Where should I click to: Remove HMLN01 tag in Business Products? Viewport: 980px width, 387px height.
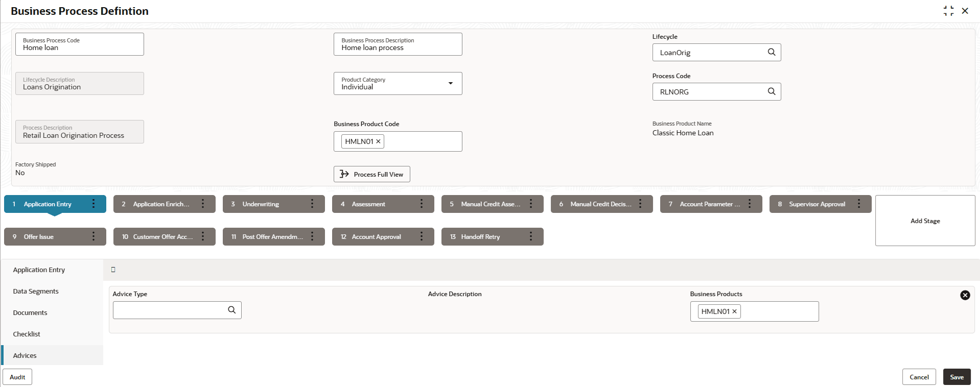click(x=734, y=311)
